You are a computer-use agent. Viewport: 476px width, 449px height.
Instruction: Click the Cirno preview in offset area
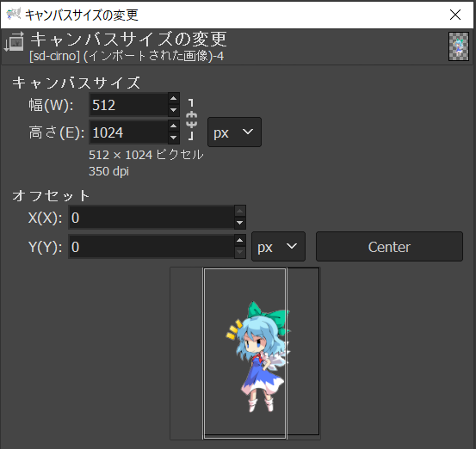tap(258, 356)
